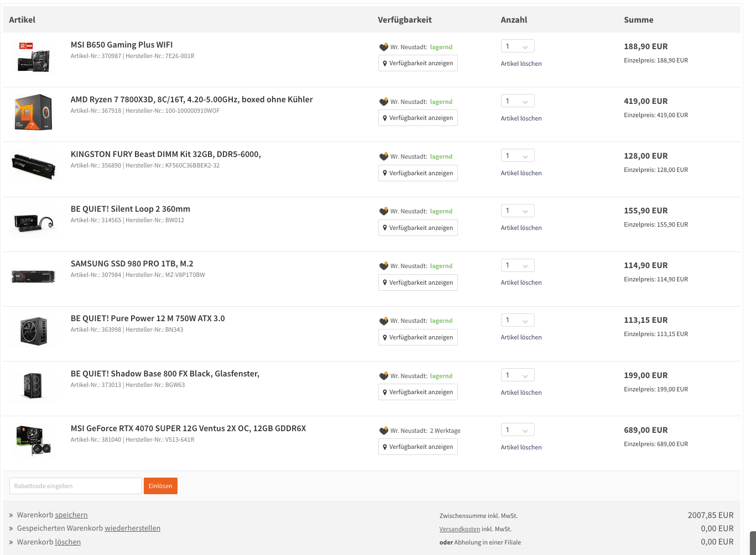Show availability for Samsung SSD 980 PRO
This screenshot has width=756, height=555.
pyautogui.click(x=418, y=282)
